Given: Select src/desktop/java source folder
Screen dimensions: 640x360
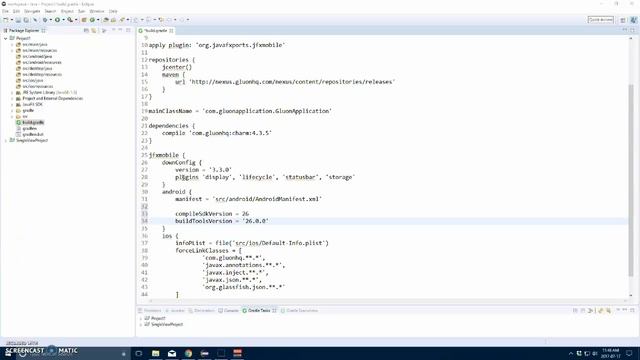Looking at the screenshot, I should click(37, 69).
